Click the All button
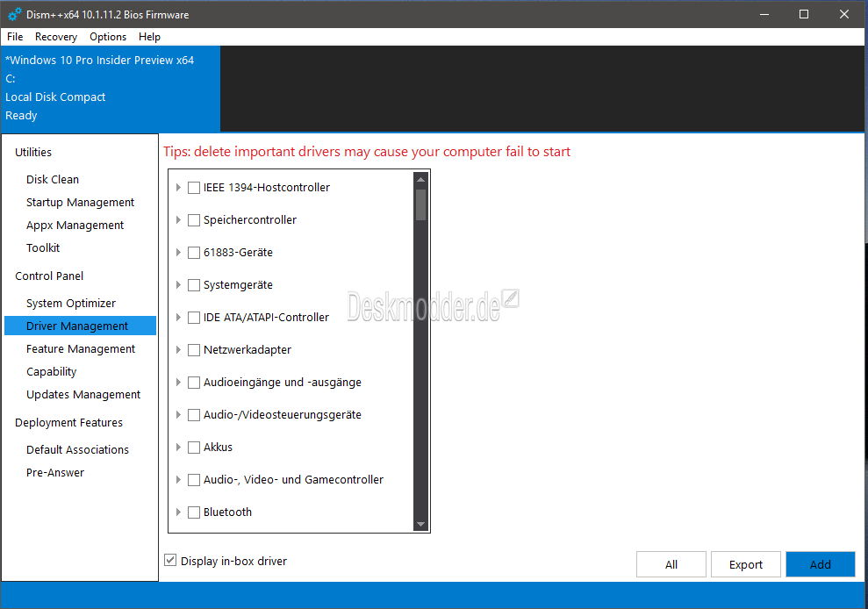The height and width of the screenshot is (609, 868). pos(671,564)
